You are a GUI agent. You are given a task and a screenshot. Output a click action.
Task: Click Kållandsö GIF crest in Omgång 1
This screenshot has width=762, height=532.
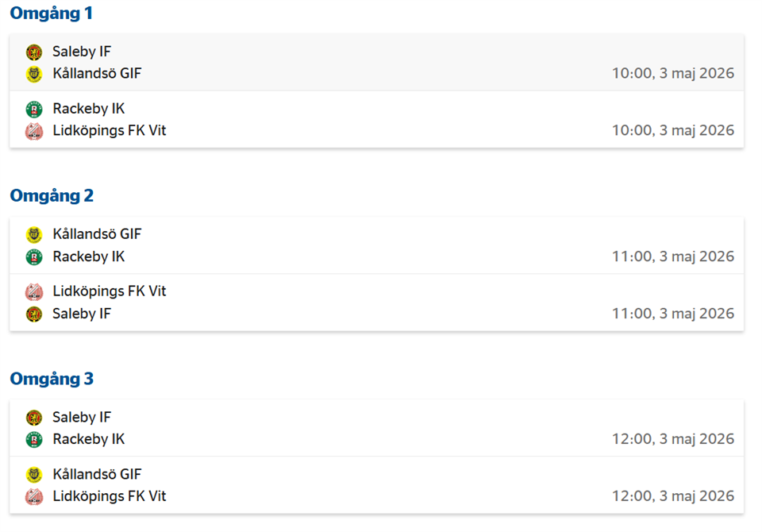click(x=34, y=74)
